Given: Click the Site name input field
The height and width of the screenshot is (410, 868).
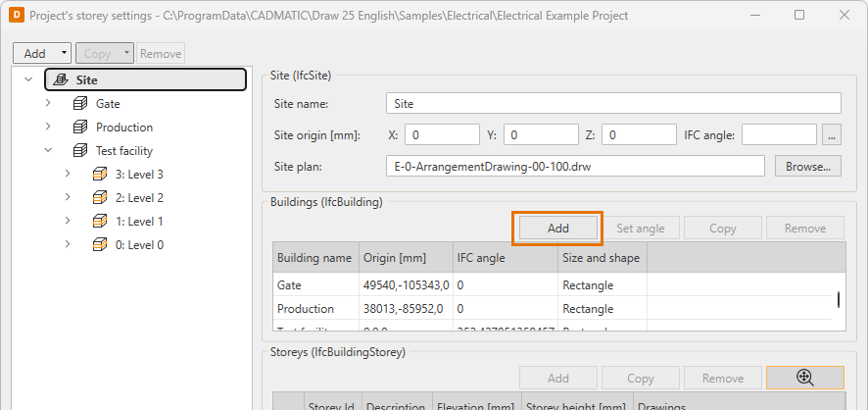Looking at the screenshot, I should coord(613,104).
